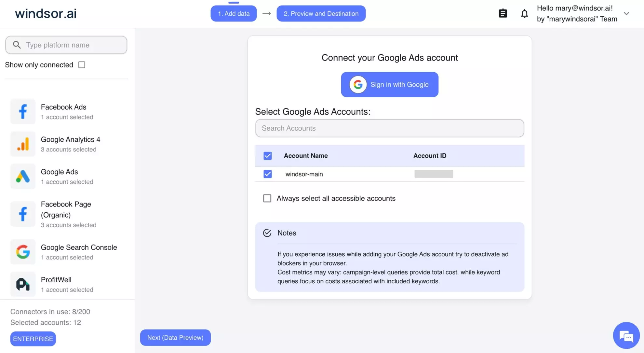Open the notifications bell
Image resolution: width=644 pixels, height=353 pixels.
coord(524,13)
